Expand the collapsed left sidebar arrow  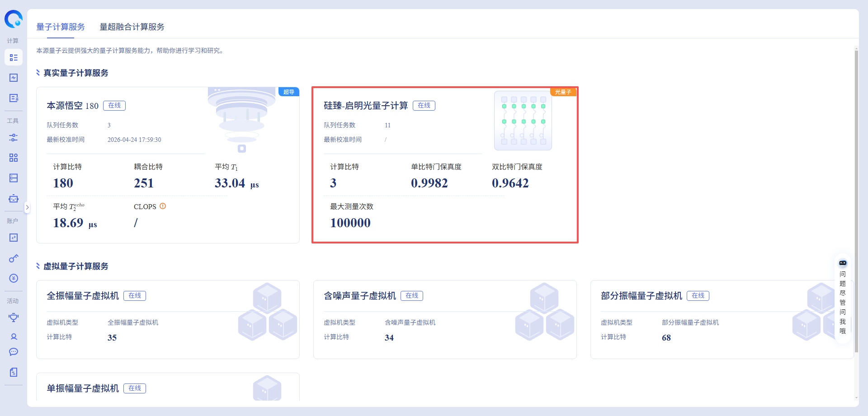coord(27,207)
